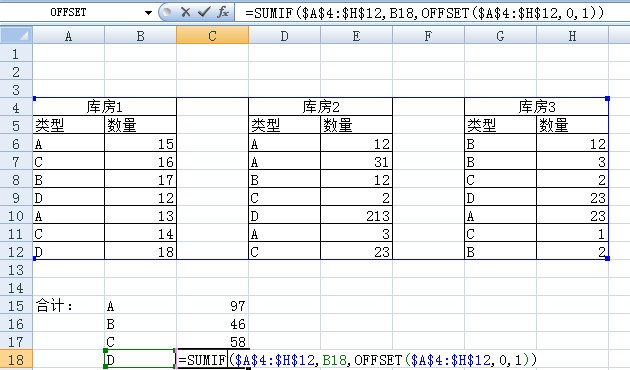Click cell G9 containing D
The image size is (630, 370).
pyautogui.click(x=500, y=197)
